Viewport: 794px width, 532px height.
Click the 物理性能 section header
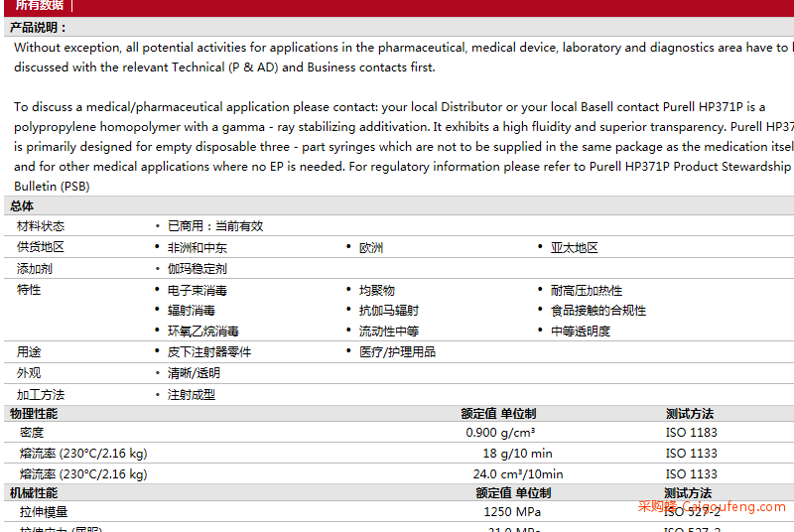coord(34,414)
